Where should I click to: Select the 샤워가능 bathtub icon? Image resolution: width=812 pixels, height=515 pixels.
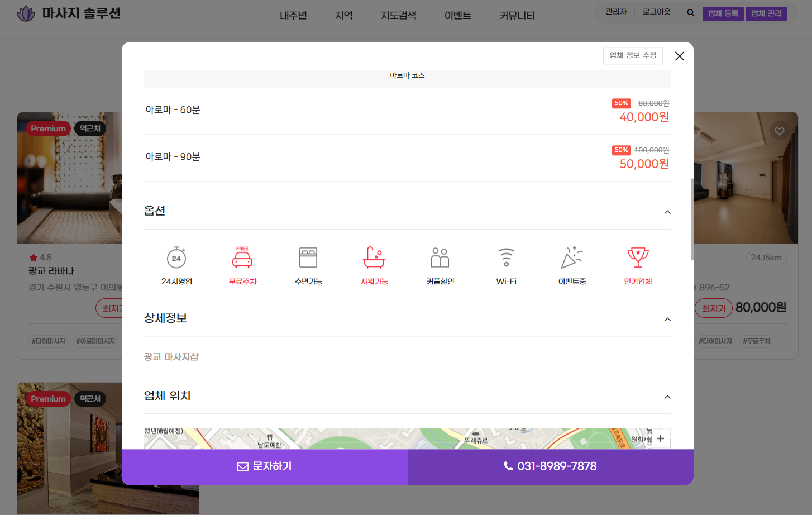[374, 257]
